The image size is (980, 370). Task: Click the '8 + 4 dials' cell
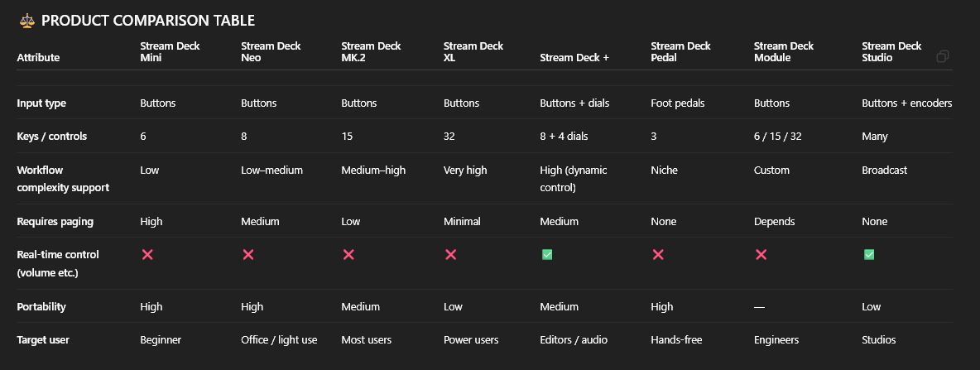[564, 137]
